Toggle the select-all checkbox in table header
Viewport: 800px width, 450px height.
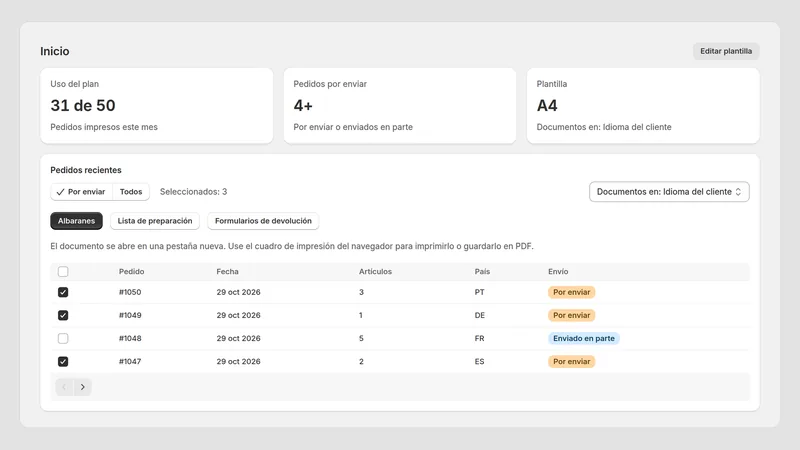pyautogui.click(x=63, y=271)
